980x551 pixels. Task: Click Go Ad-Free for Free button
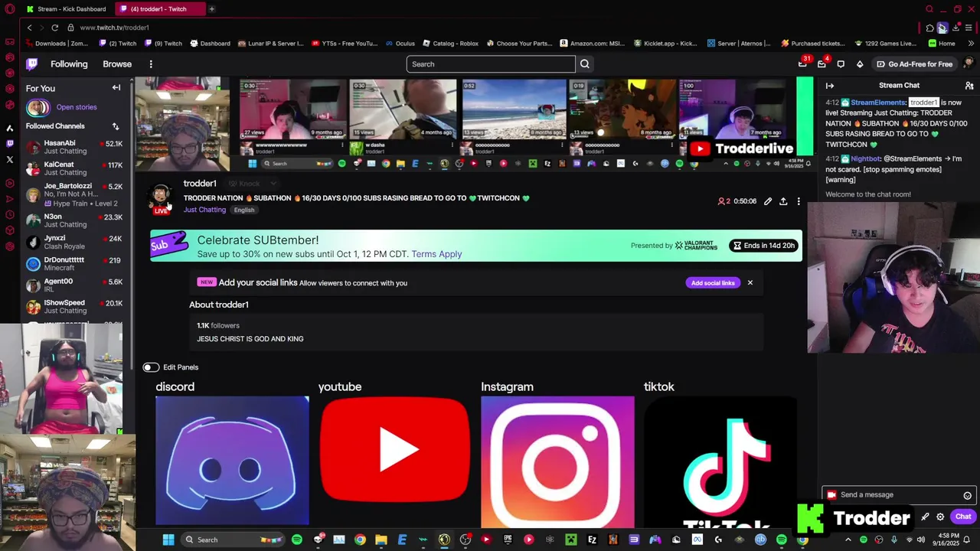(914, 64)
